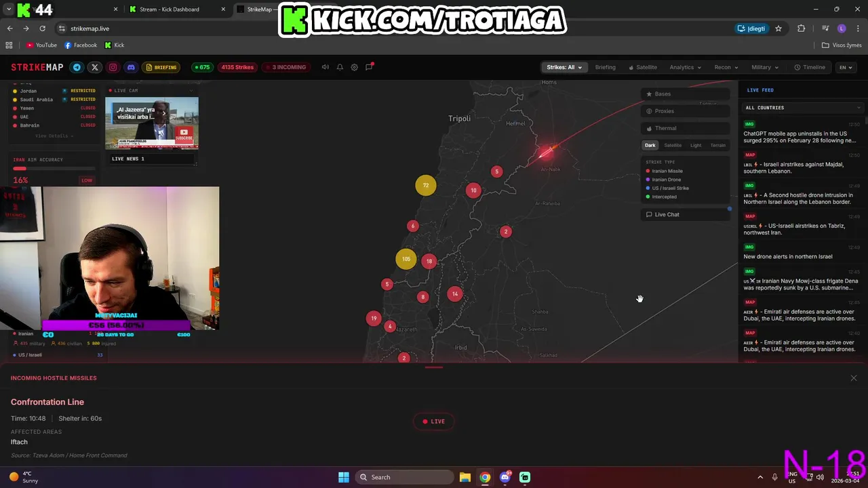Open the Discord social icon
Image resolution: width=868 pixels, height=488 pixels.
point(131,67)
